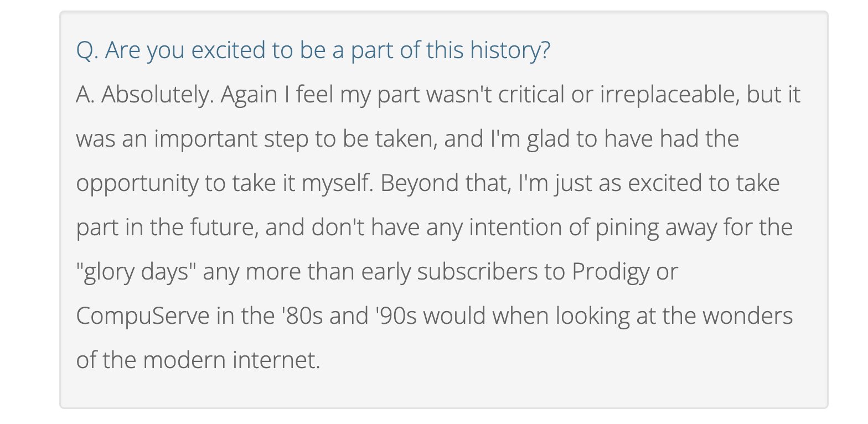Click the question heading about this history
Image resolution: width=868 pixels, height=424 pixels.
(x=313, y=50)
